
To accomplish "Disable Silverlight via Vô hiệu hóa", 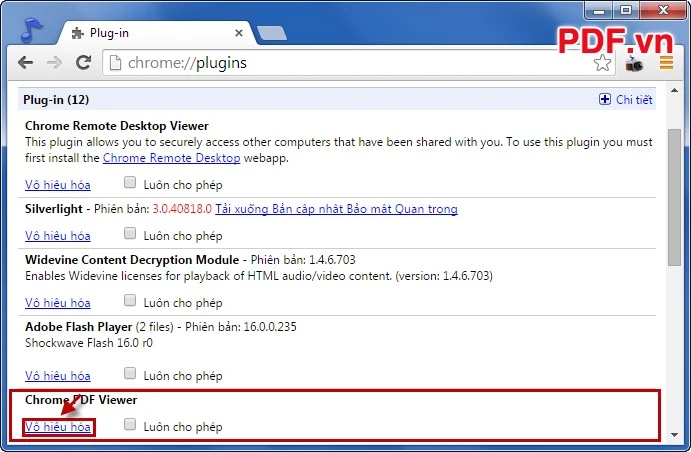I will pyautogui.click(x=58, y=236).
